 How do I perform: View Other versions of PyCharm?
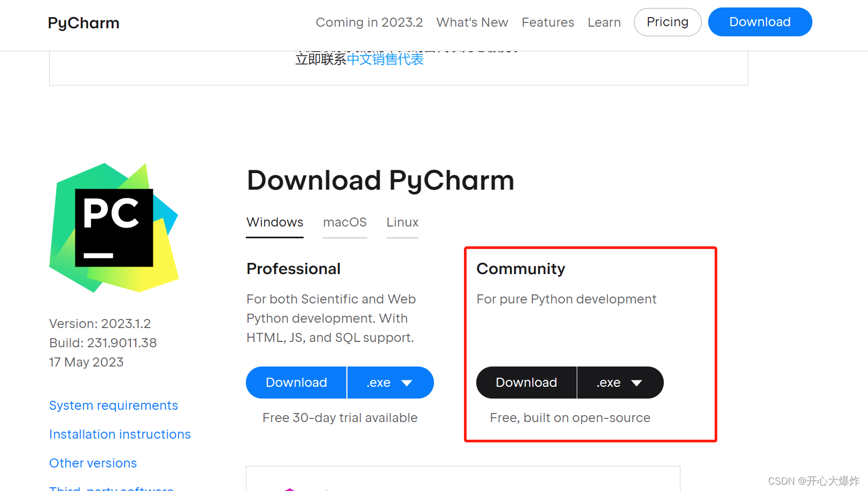(x=93, y=463)
